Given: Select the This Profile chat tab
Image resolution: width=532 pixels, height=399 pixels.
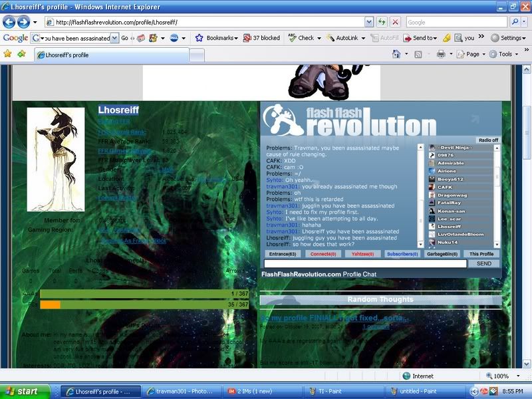Looking at the screenshot, I should click(481, 254).
